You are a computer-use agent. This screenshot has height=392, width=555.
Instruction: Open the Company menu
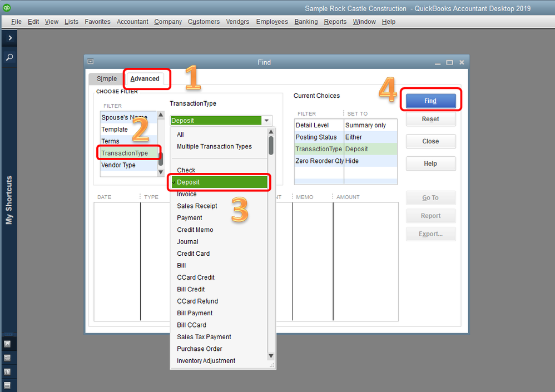click(168, 22)
